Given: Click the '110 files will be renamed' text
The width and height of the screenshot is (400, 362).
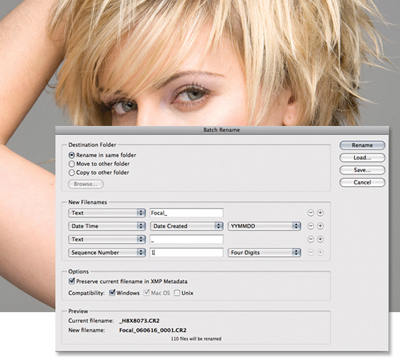Looking at the screenshot, I should (x=196, y=339).
